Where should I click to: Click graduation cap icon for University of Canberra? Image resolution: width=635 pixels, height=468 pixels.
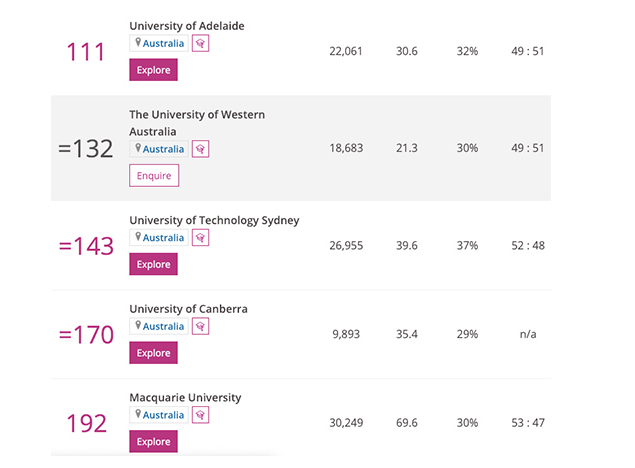pyautogui.click(x=201, y=327)
